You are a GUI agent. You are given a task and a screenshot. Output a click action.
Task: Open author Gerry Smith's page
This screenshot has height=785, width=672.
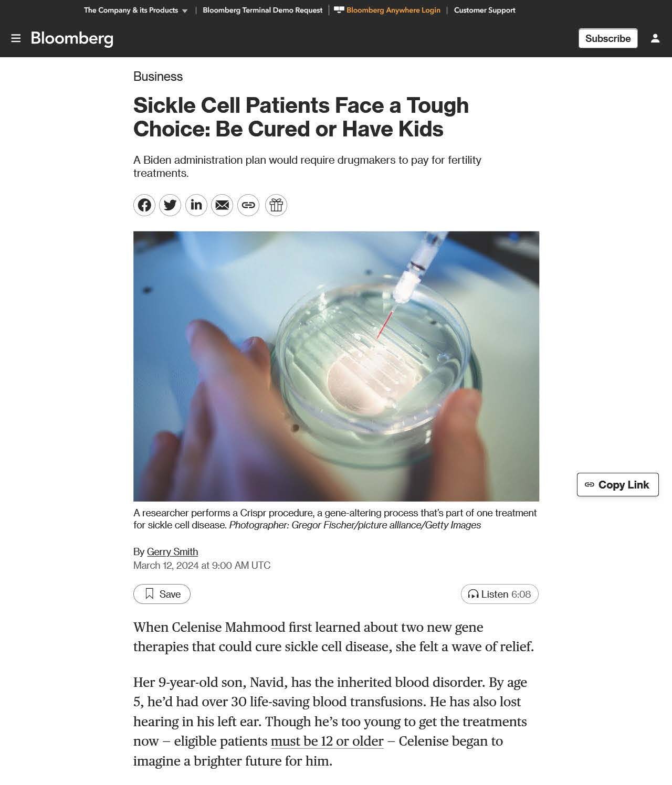[x=172, y=551]
